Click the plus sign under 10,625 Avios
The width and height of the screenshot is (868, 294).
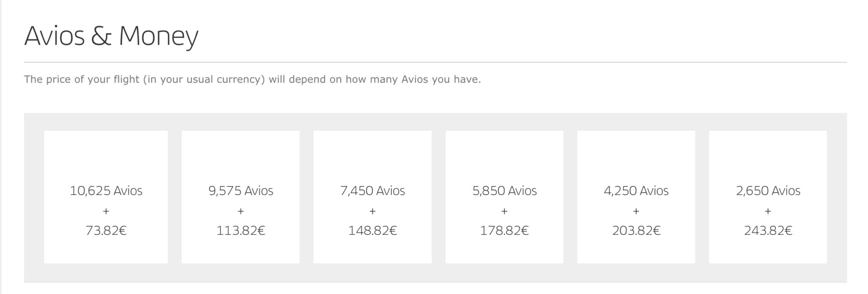click(x=106, y=211)
